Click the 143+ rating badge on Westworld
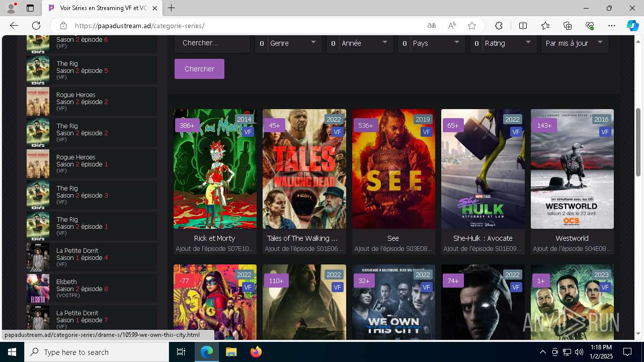The height and width of the screenshot is (362, 644). coord(544,125)
